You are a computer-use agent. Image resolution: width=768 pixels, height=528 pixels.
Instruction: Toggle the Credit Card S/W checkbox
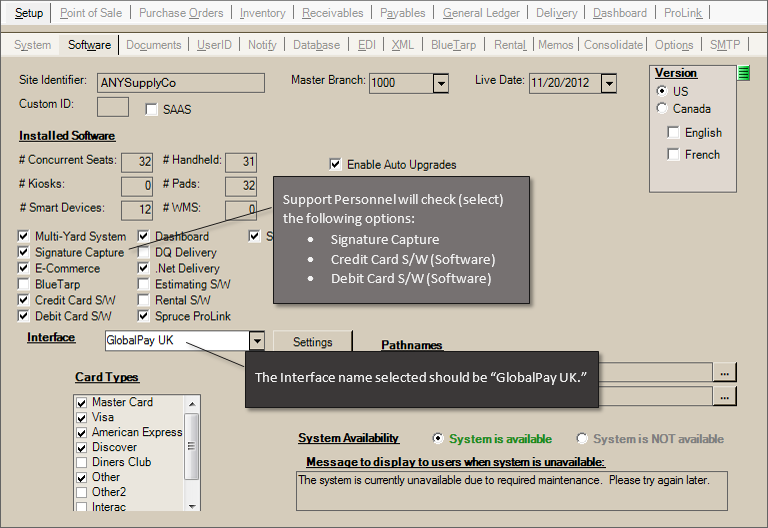[x=23, y=300]
